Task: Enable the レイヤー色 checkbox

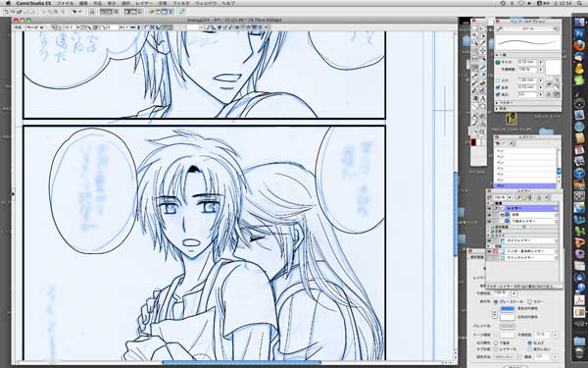Action: (x=496, y=349)
